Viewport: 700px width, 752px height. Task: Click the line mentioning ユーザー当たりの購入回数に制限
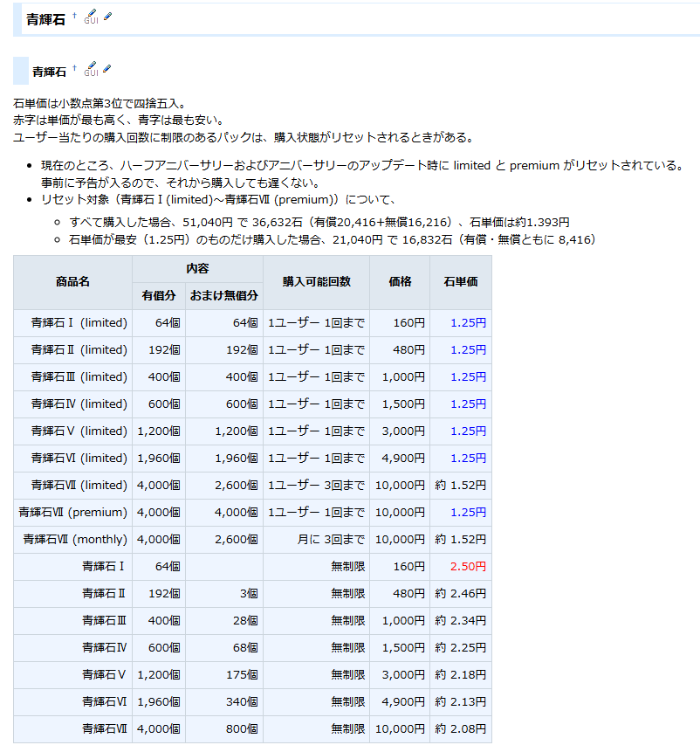(x=244, y=138)
